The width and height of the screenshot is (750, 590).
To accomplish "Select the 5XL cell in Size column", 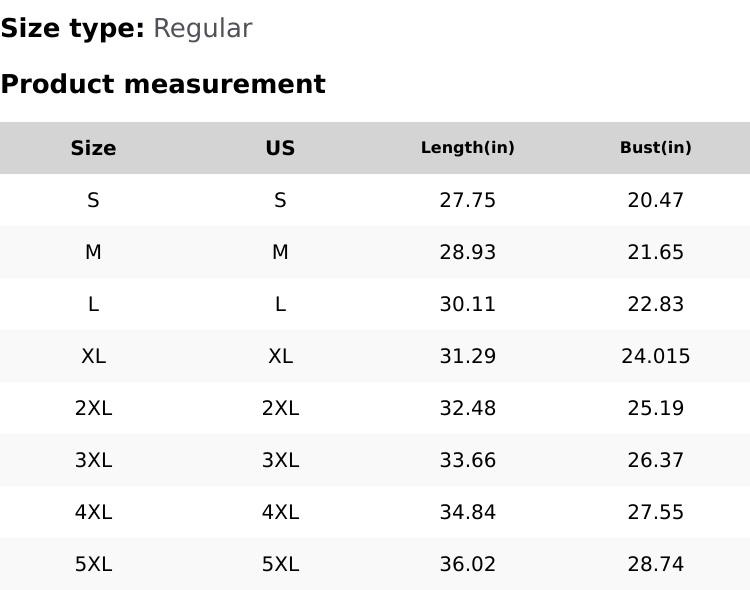I will point(93,564).
